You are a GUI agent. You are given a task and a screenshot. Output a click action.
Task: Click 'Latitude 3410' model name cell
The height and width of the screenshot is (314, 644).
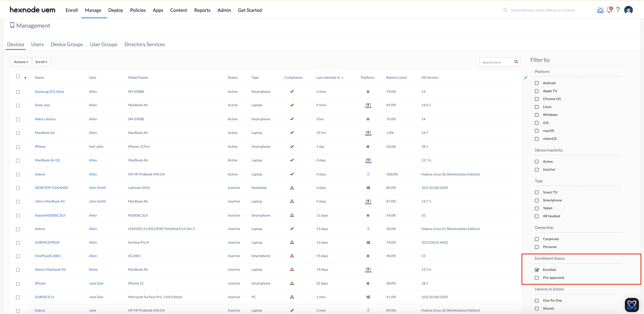coord(139,188)
